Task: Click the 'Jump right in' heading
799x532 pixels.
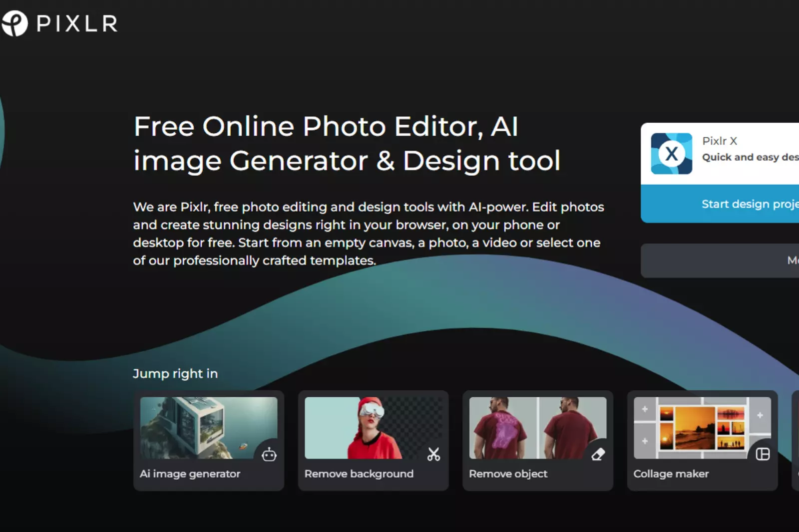Action: (x=175, y=374)
